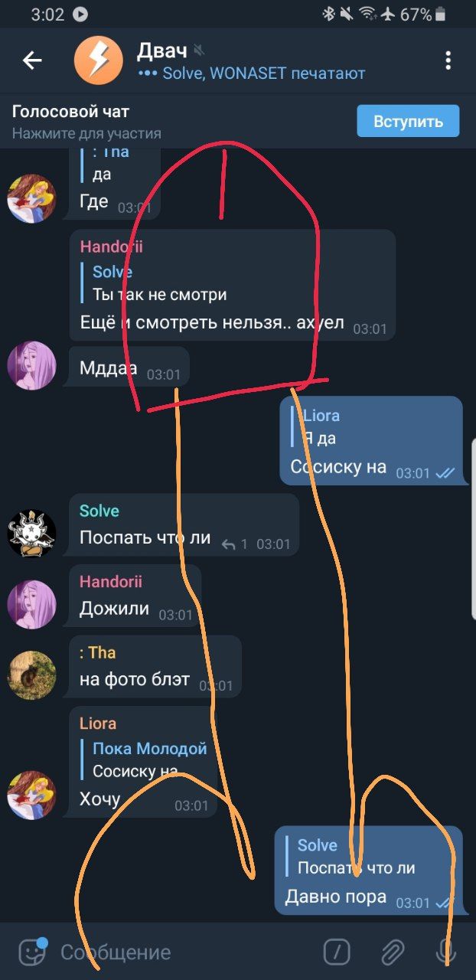Image resolution: width=476 pixels, height=980 pixels.
Task: Focus the Сообщение message input field
Action: click(x=184, y=952)
